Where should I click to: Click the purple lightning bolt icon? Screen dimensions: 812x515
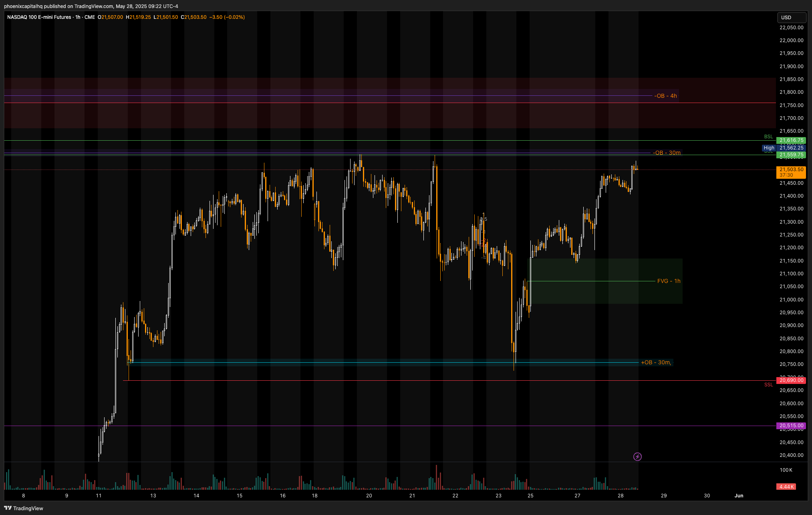pos(637,456)
